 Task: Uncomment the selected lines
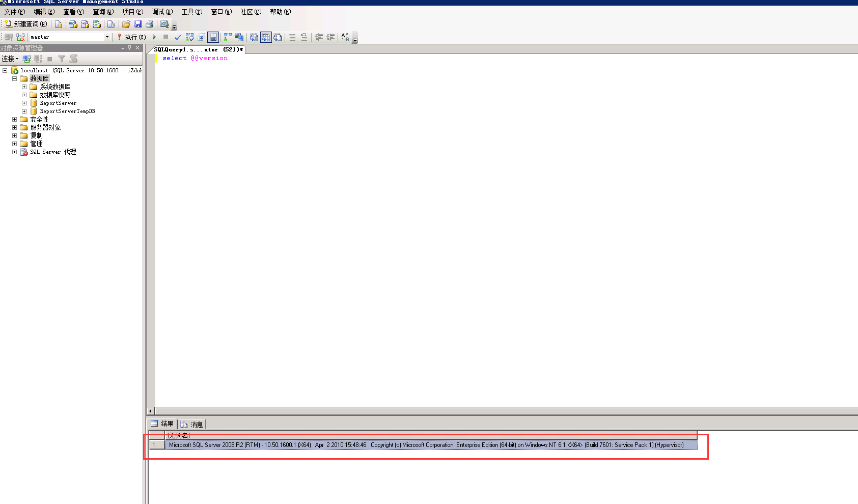[x=304, y=37]
